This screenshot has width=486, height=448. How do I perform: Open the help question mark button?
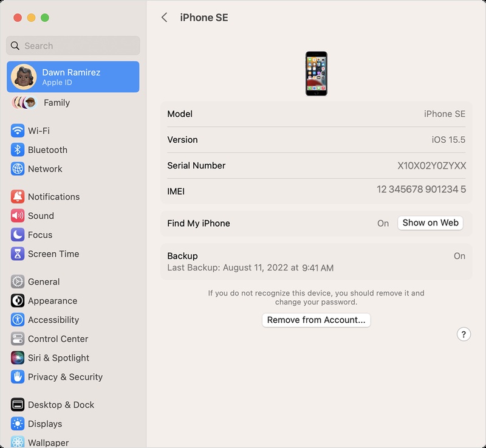464,334
